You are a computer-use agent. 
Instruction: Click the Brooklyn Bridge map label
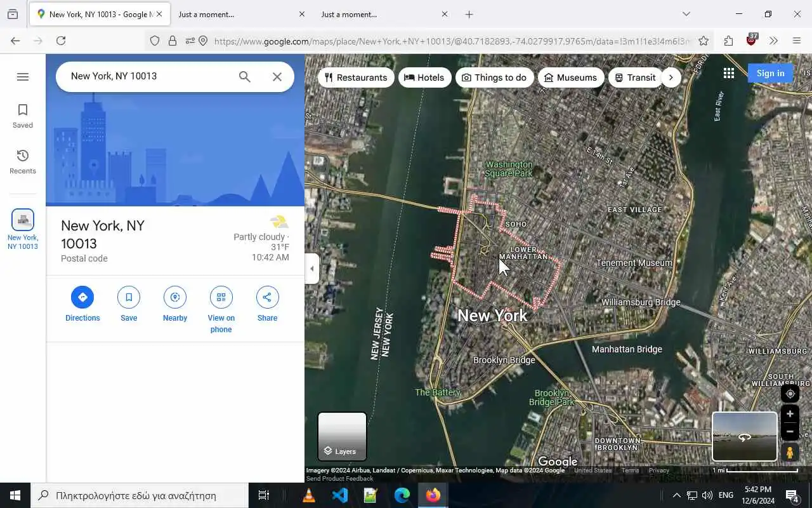tap(504, 360)
